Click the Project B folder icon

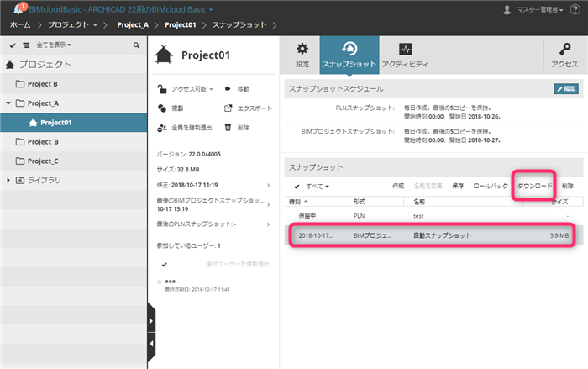click(20, 84)
